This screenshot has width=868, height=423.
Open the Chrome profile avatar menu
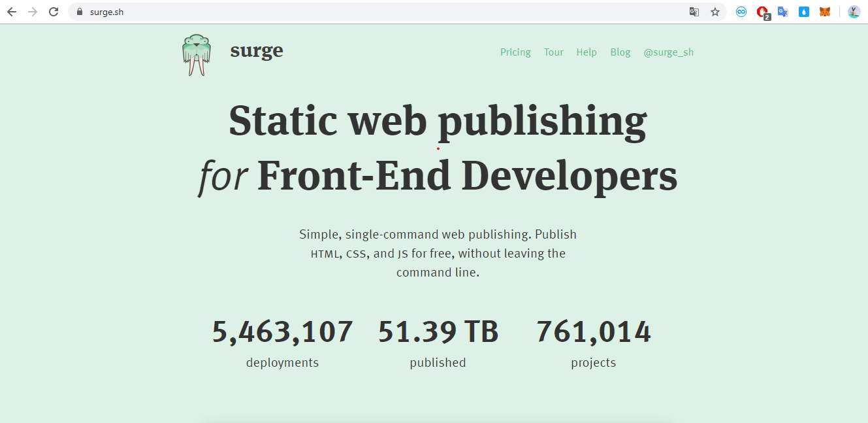tap(854, 12)
